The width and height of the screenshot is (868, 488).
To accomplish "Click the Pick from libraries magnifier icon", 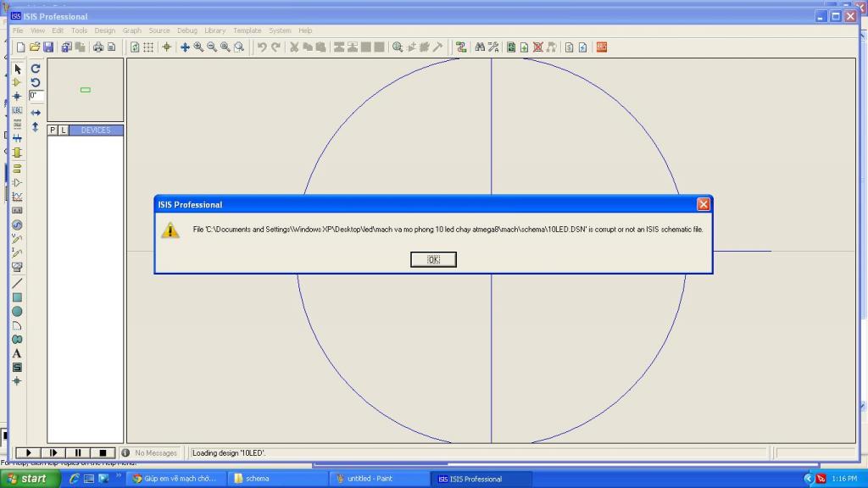I will pos(398,47).
